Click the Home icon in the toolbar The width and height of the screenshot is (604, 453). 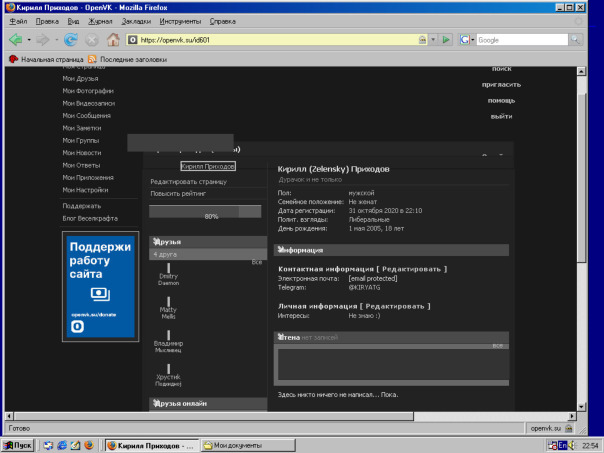(113, 40)
